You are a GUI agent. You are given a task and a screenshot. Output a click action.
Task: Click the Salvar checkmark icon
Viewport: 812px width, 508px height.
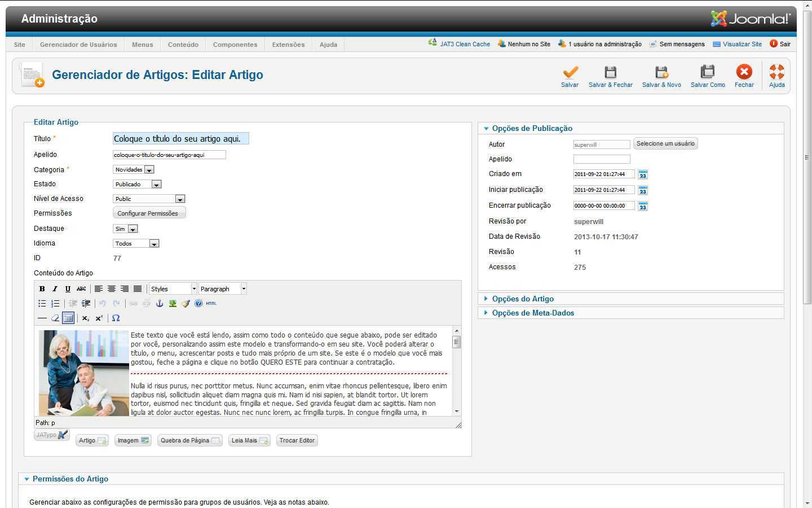570,72
